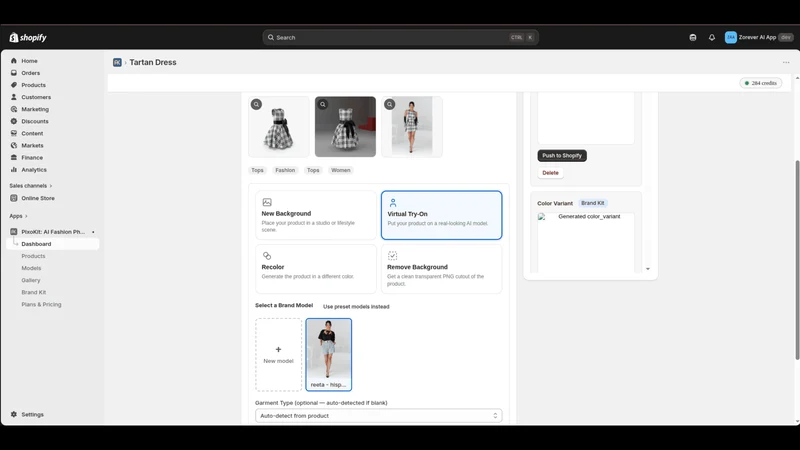Open Zorever AI App account menu

click(x=759, y=37)
